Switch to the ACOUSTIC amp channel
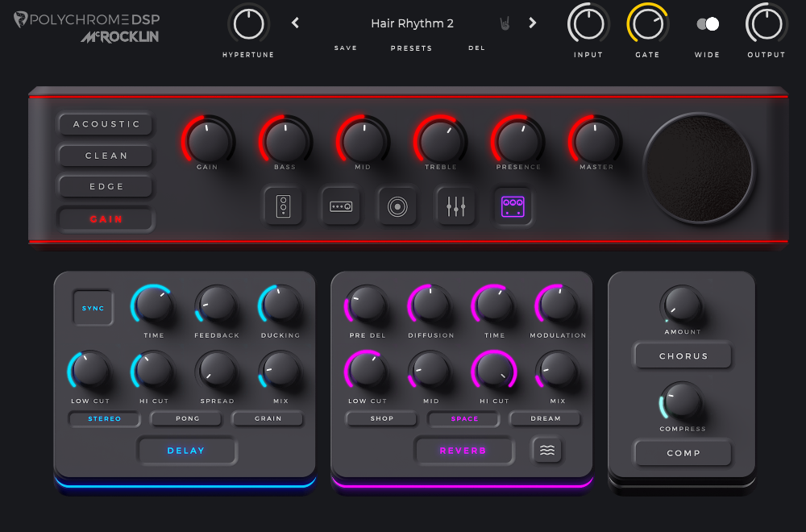Image resolution: width=806 pixels, height=532 pixels. [106, 124]
